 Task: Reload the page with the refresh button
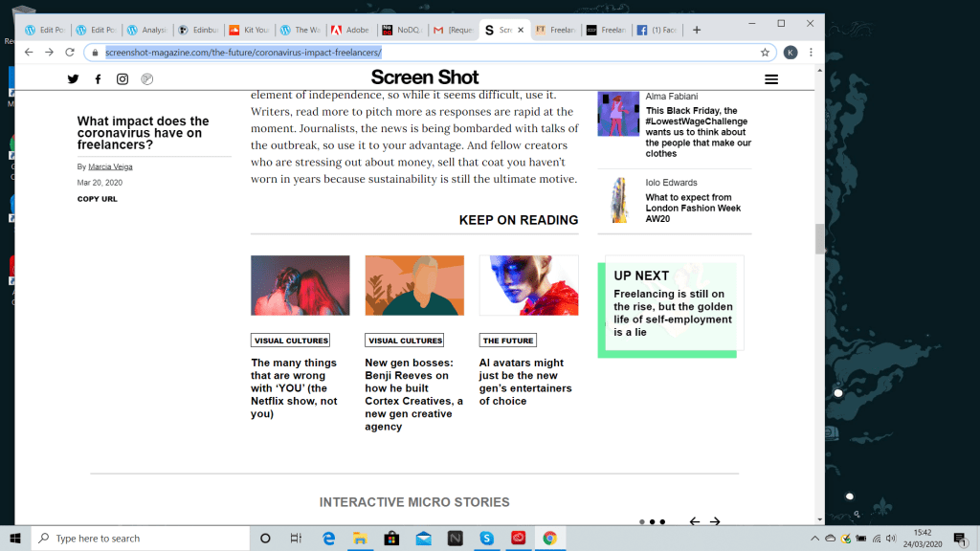point(70,53)
